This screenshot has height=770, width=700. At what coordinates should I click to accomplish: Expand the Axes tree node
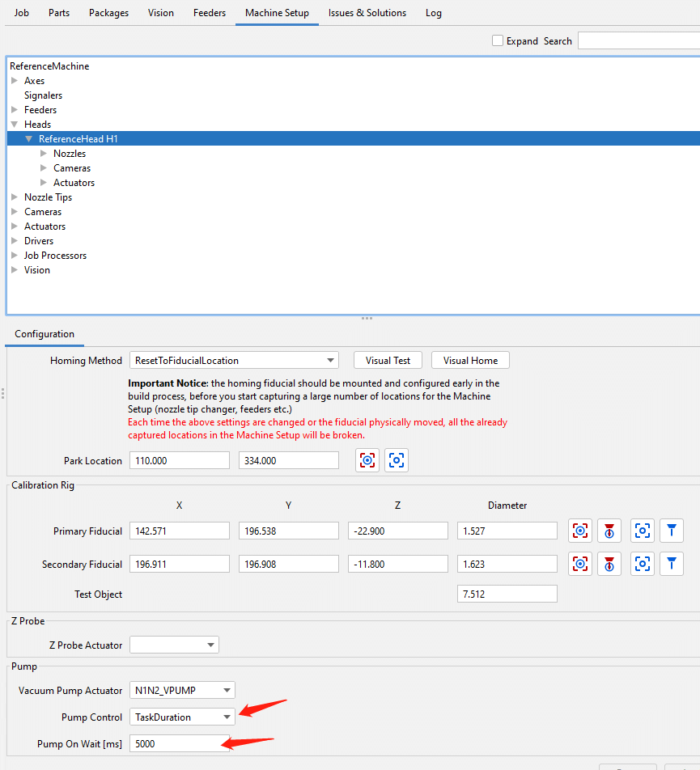click(15, 81)
